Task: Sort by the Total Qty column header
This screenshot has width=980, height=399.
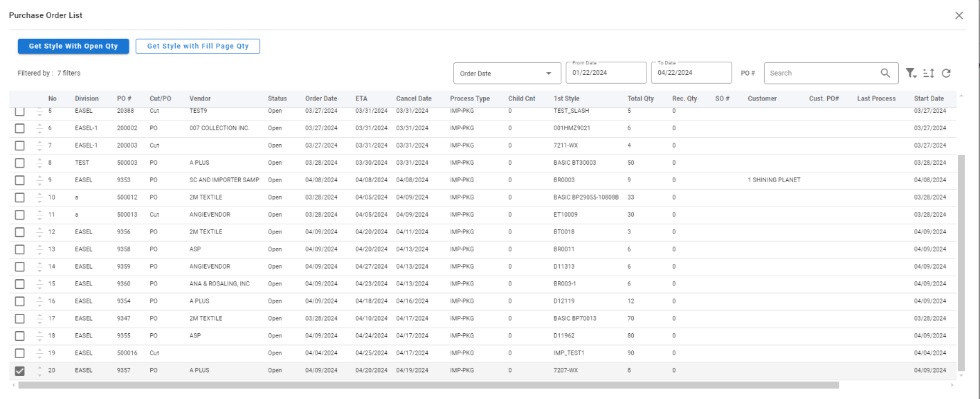Action: pyautogui.click(x=641, y=98)
